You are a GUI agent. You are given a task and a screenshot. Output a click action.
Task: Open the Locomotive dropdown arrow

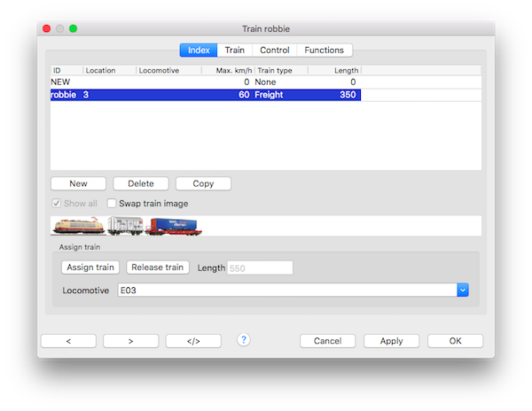tap(462, 290)
